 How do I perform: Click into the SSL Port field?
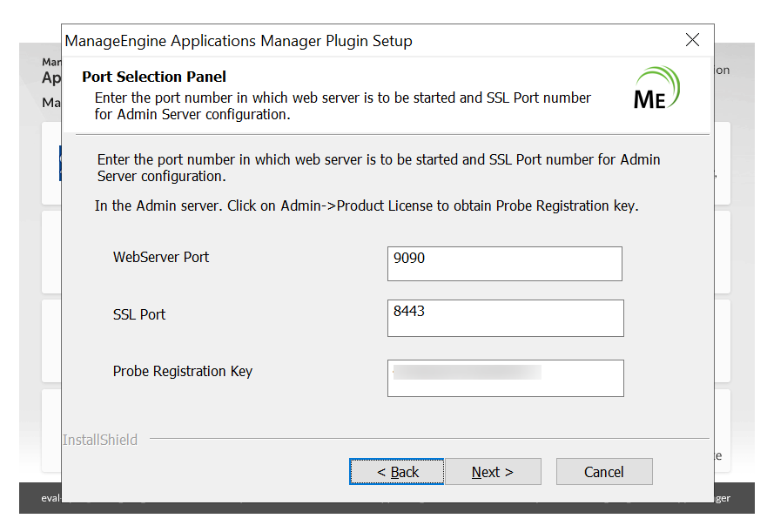pos(505,318)
